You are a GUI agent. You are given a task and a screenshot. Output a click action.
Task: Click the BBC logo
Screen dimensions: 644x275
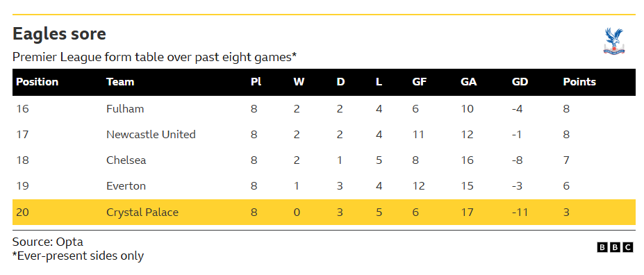[615, 247]
